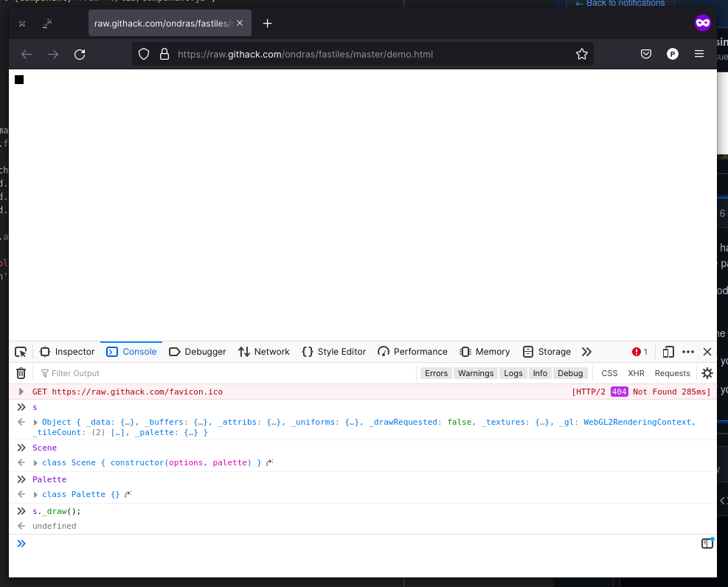
Task: Click the black canvas square on page
Action: click(x=19, y=80)
